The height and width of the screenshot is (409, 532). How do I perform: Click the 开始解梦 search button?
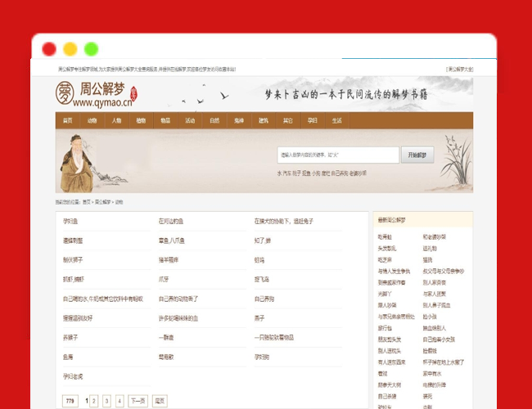coord(417,155)
